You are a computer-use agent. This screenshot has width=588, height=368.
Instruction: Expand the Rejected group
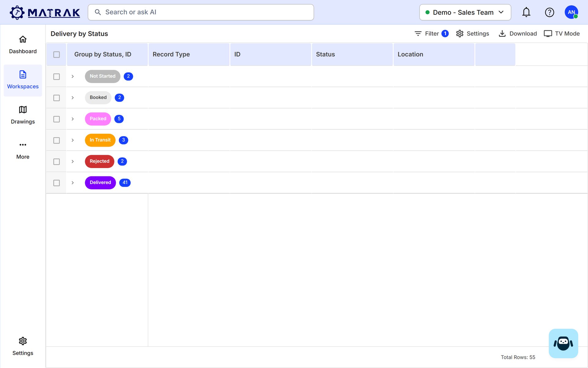(x=73, y=161)
